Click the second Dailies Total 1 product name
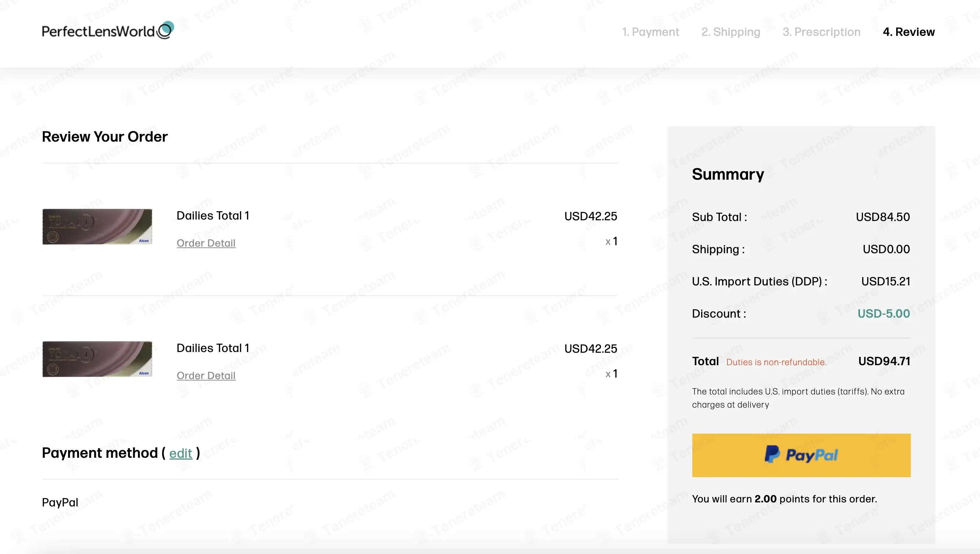 (x=213, y=348)
